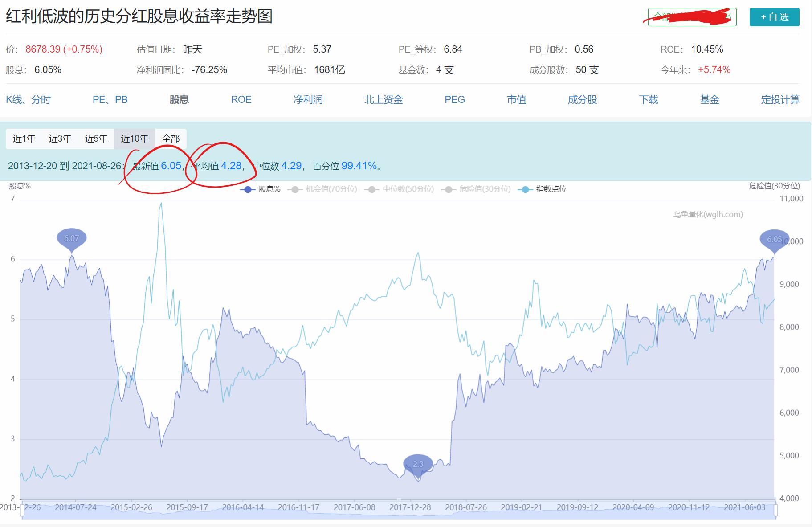View the 全部 full history range
812x527 pixels.
point(172,139)
